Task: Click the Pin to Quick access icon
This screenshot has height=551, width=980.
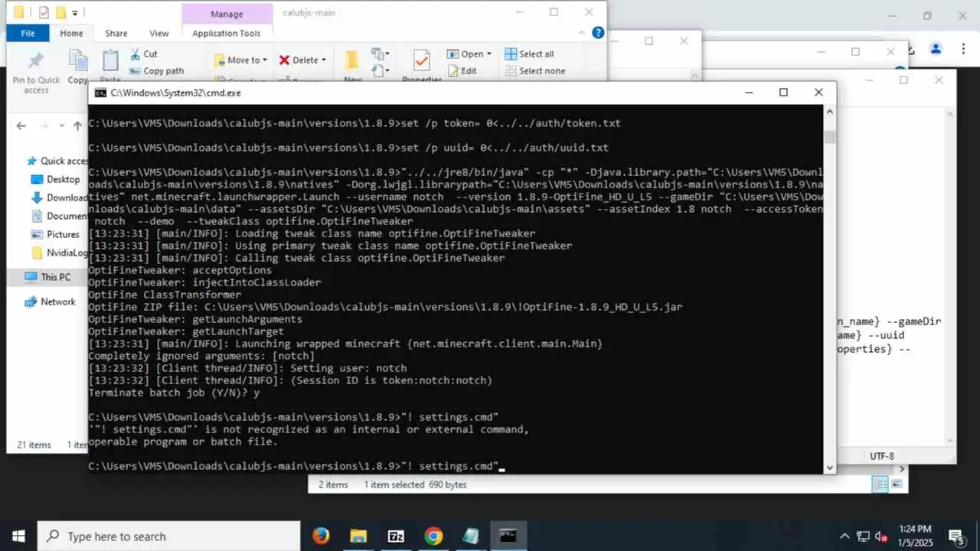Action: [x=36, y=61]
